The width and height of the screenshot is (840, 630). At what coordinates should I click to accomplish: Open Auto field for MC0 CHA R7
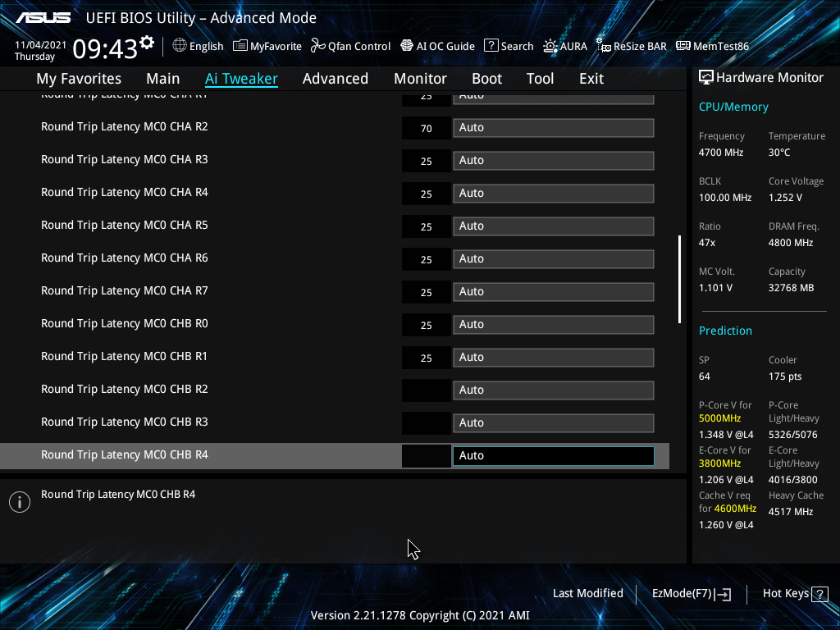pos(554,291)
